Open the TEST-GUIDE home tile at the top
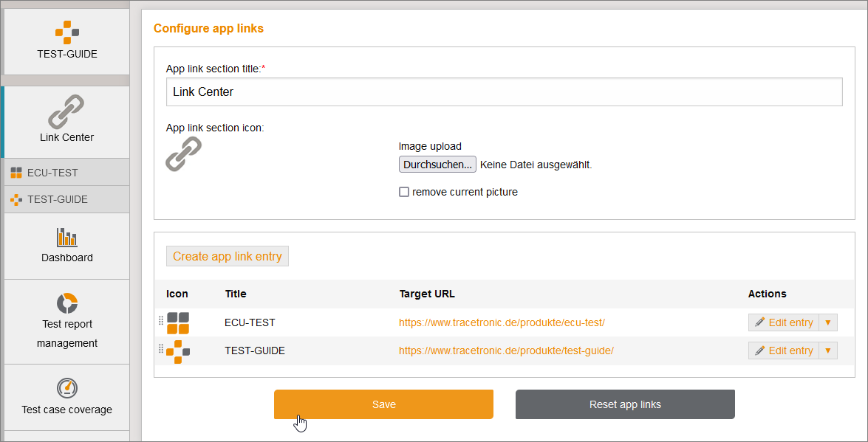This screenshot has height=442, width=868. tap(67, 41)
